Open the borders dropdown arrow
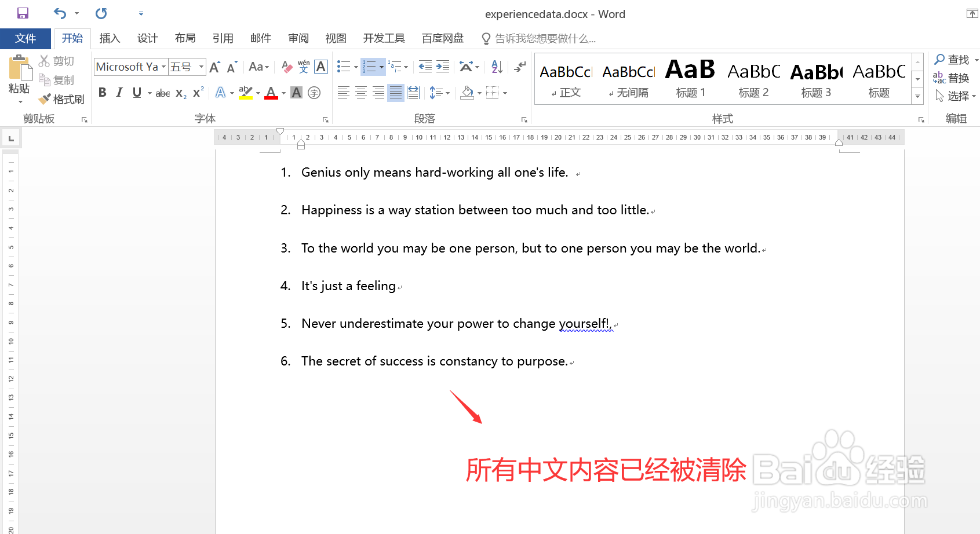The image size is (980, 534). point(505,93)
